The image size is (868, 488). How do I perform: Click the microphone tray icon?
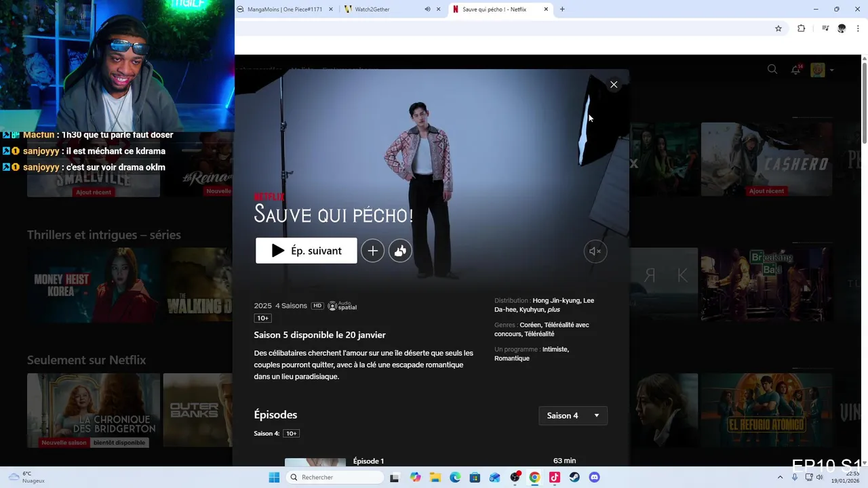[795, 477]
